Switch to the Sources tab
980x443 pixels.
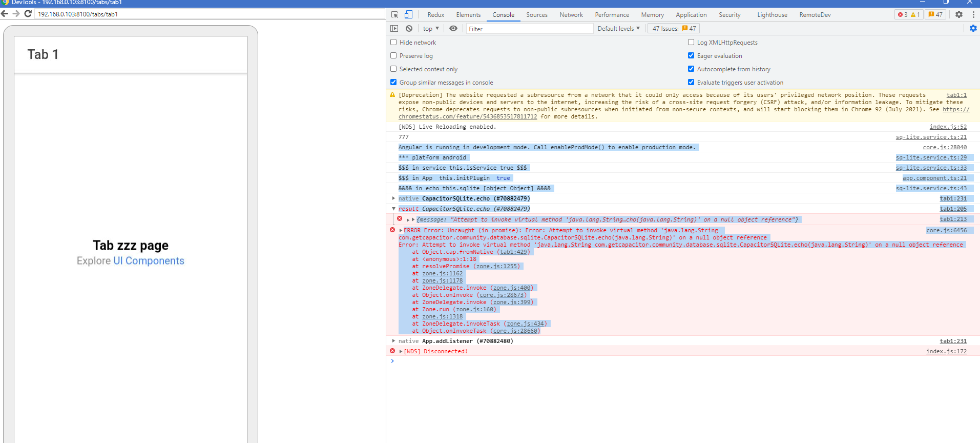tap(537, 15)
